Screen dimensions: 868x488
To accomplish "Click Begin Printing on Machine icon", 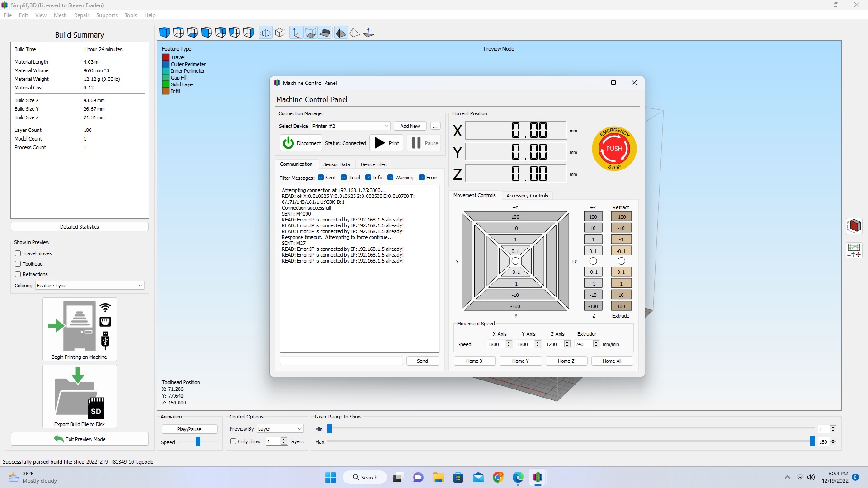I will pos(80,329).
